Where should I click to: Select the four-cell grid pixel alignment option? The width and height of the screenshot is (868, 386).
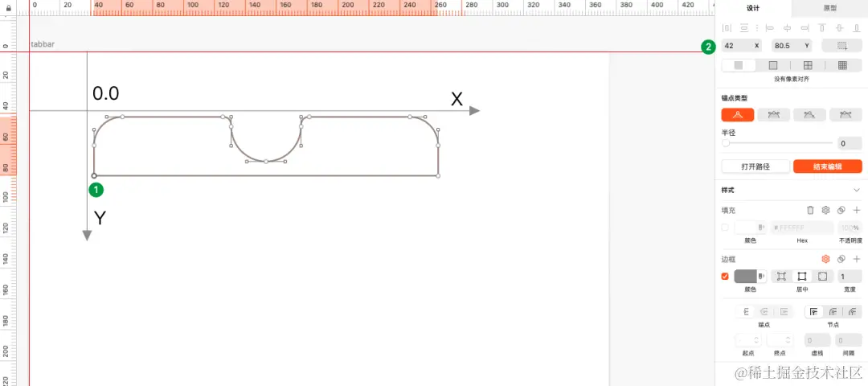pyautogui.click(x=808, y=65)
